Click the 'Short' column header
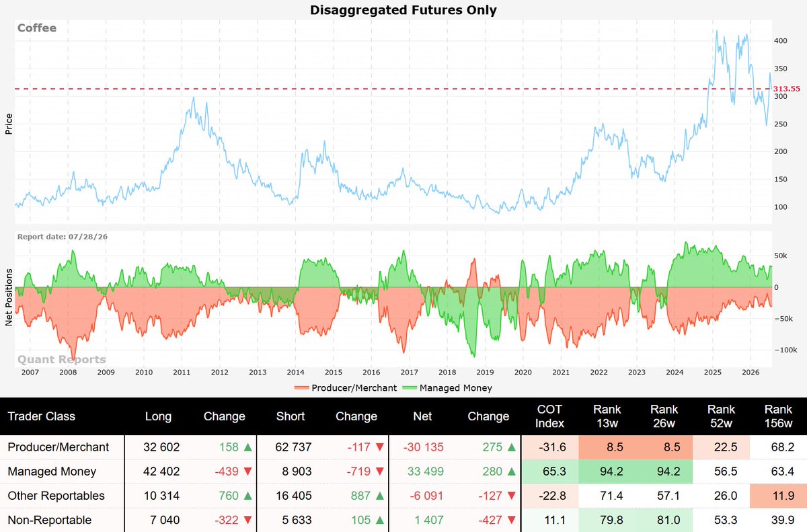Viewport: 807px width, 532px height. coord(291,416)
